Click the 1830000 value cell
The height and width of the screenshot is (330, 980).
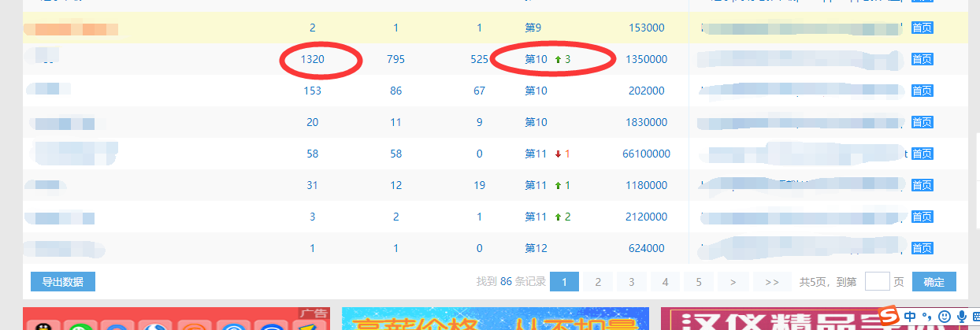click(646, 122)
